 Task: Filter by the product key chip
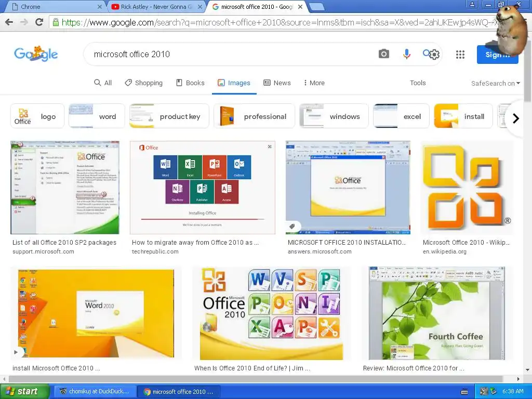click(x=169, y=116)
